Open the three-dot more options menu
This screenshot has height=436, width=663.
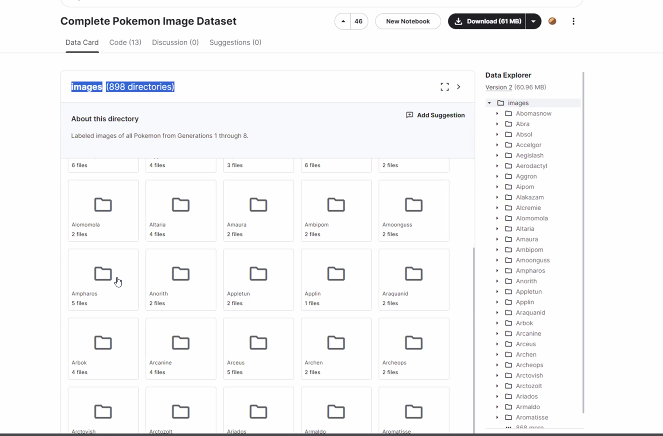pyautogui.click(x=573, y=21)
